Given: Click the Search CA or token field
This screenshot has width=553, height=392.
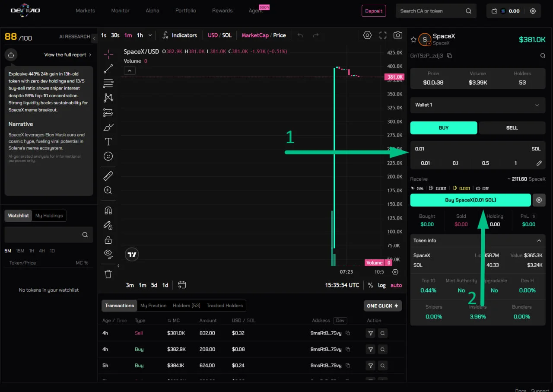Looking at the screenshot, I should pos(436,11).
